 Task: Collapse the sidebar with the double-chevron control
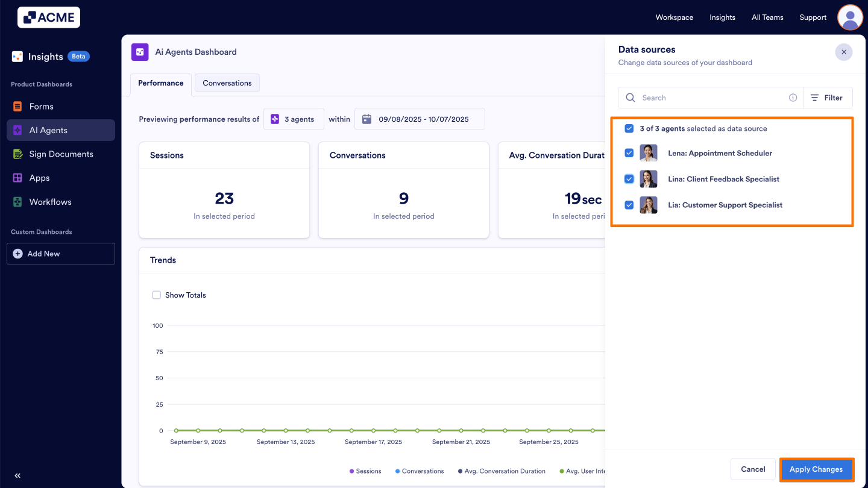pyautogui.click(x=17, y=475)
